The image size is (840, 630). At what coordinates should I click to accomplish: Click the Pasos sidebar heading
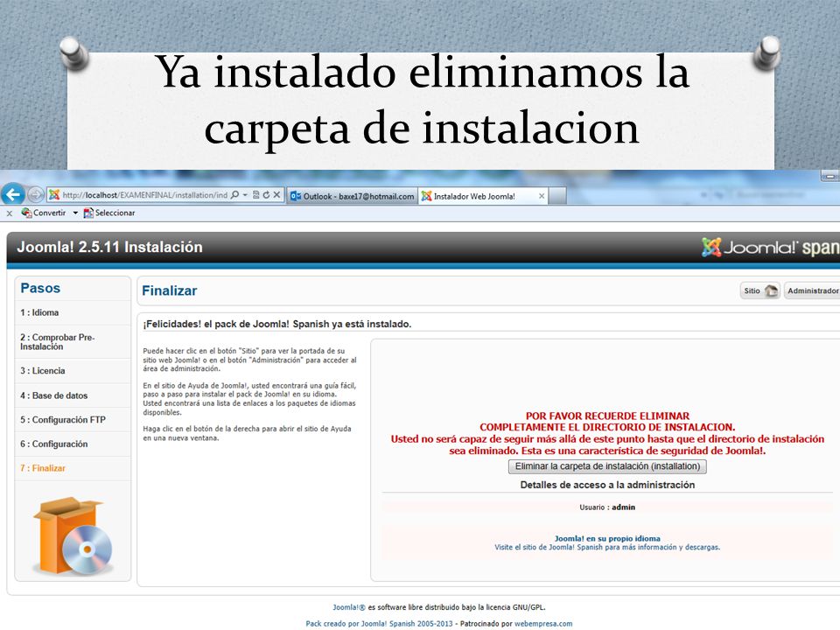pyautogui.click(x=40, y=288)
